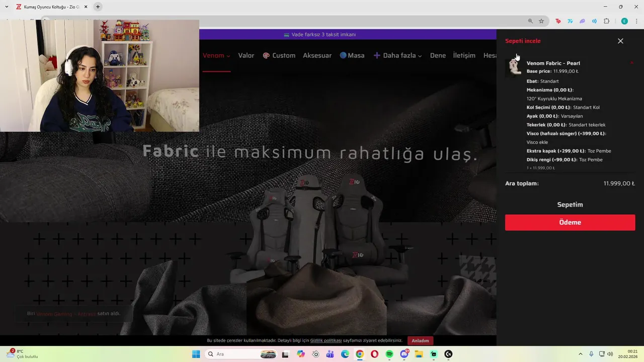Click the Ara toplam subtotal amount
The height and width of the screenshot is (362, 644).
(x=619, y=184)
